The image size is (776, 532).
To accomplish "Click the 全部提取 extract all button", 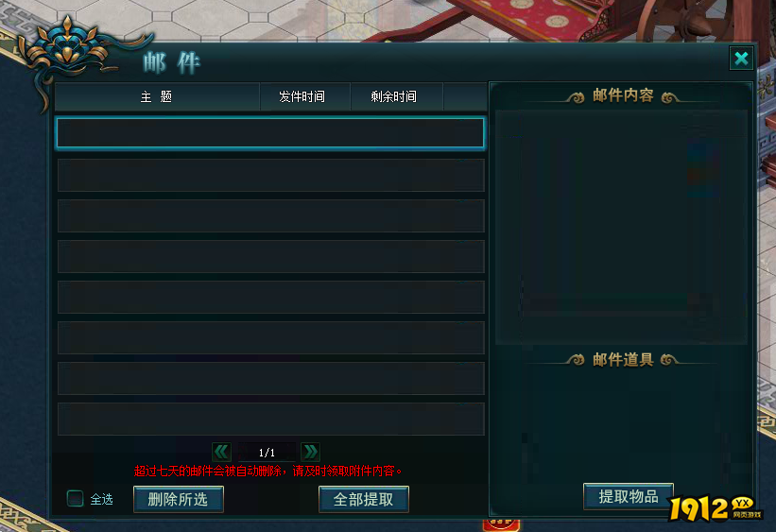I will point(364,499).
